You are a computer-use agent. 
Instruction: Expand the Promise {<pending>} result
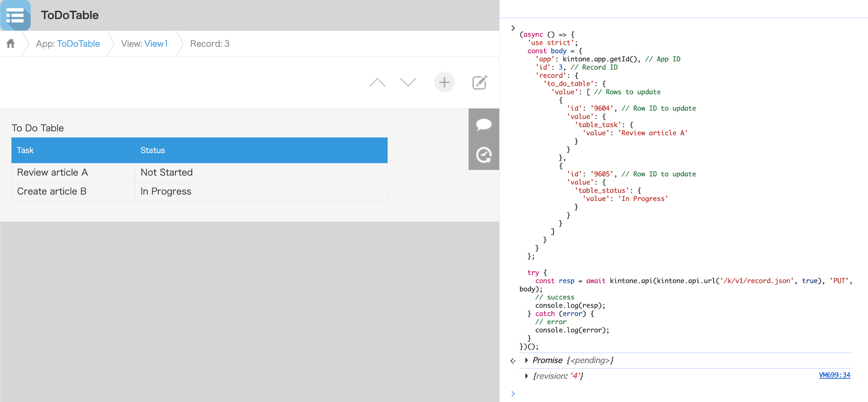point(527,360)
